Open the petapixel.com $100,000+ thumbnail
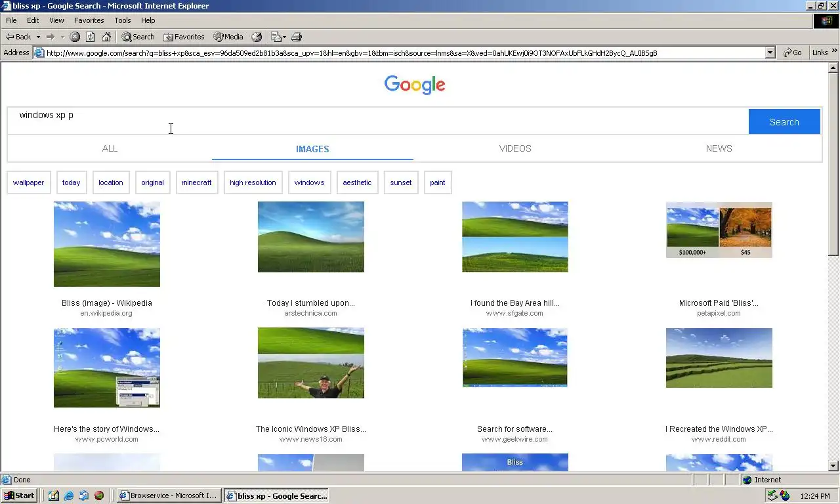 (x=719, y=230)
